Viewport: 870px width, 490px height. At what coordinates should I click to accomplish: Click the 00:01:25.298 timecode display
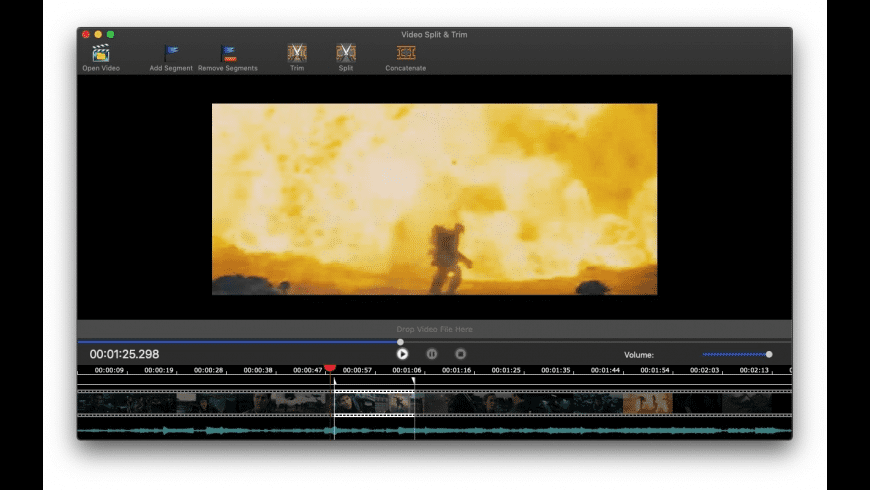pos(124,354)
